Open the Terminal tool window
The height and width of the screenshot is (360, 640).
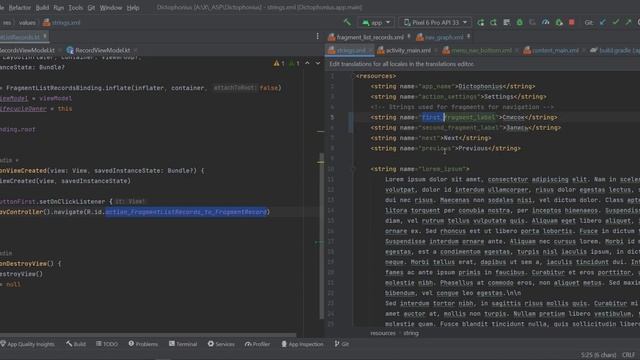coord(183,344)
